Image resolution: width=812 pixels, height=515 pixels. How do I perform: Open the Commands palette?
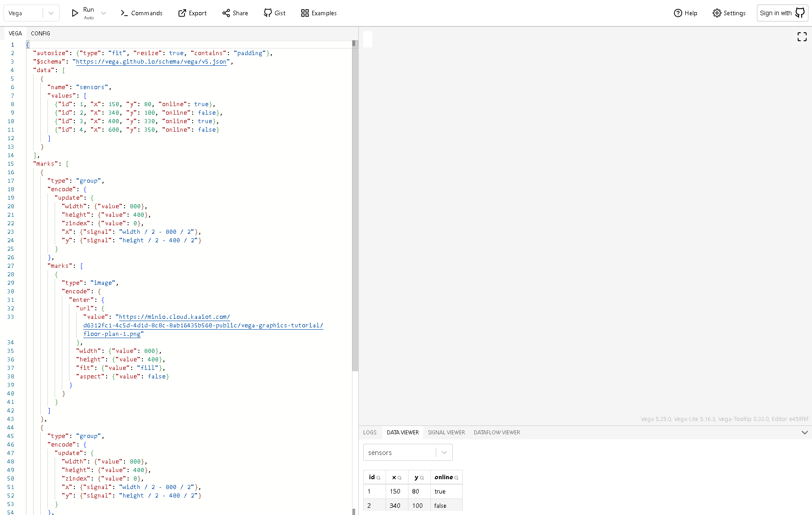point(142,13)
